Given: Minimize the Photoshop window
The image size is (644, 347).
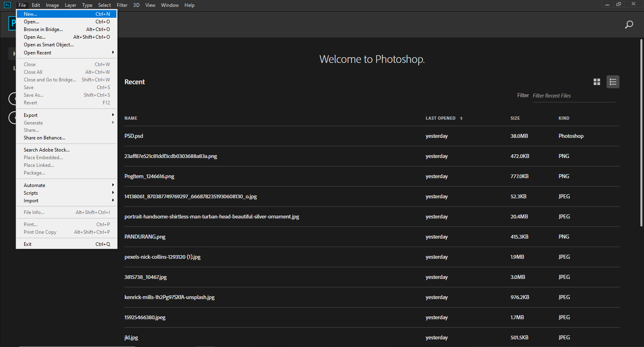Looking at the screenshot, I should (x=607, y=4).
